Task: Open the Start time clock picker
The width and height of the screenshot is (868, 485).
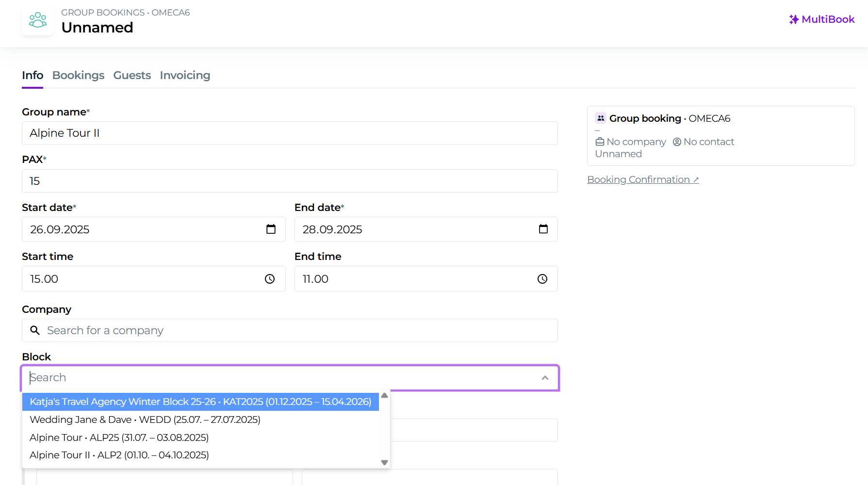Action: pos(270,279)
